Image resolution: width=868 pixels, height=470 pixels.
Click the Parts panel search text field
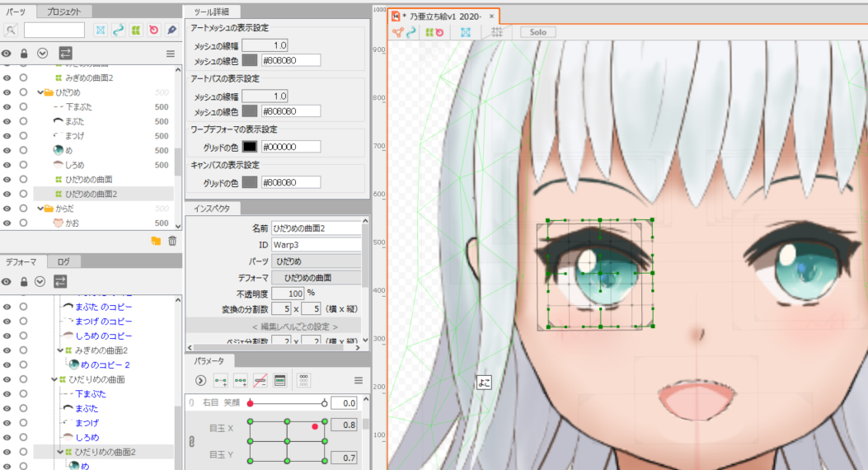pyautogui.click(x=54, y=30)
